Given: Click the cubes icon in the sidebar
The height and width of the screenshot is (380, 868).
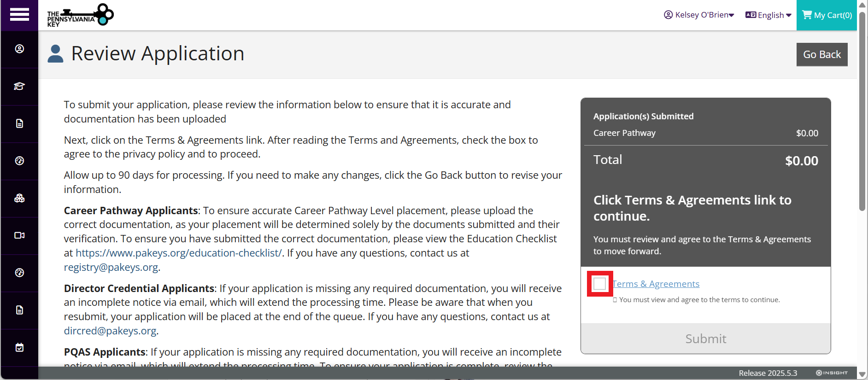Looking at the screenshot, I should pos(19,198).
